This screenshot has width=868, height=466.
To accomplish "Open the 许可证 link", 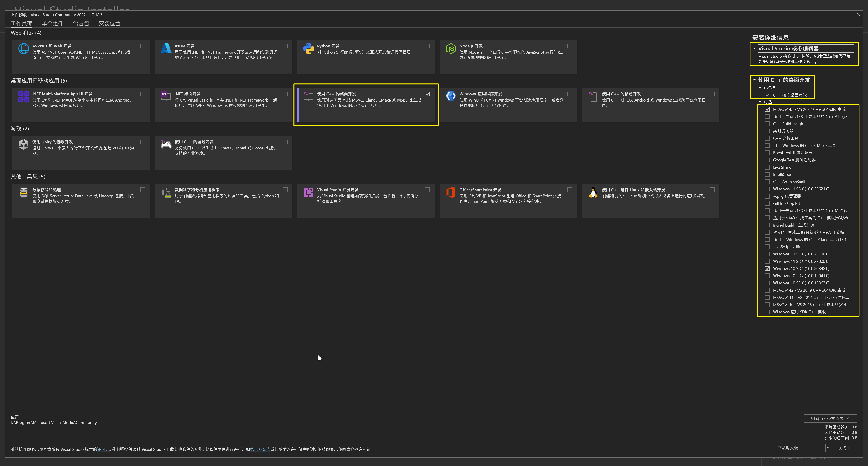I will tap(103, 449).
